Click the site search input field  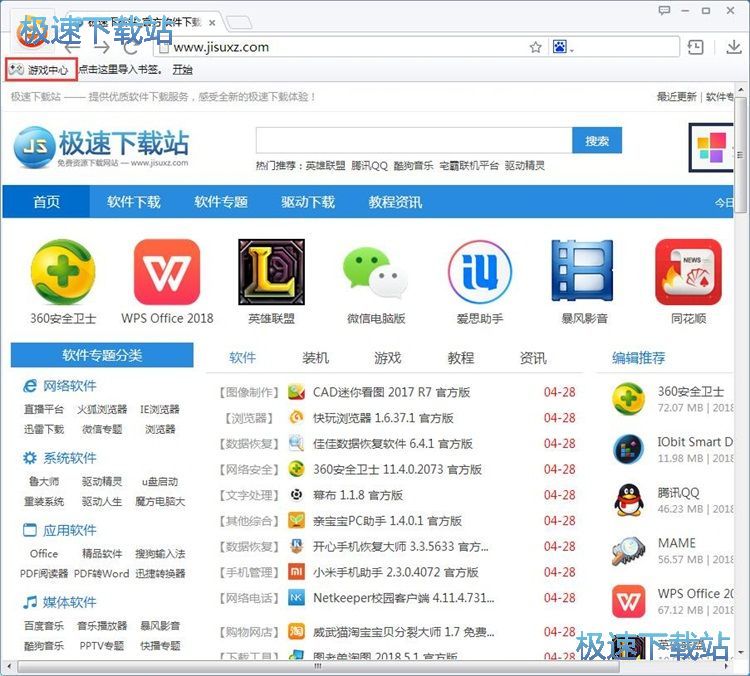(414, 140)
